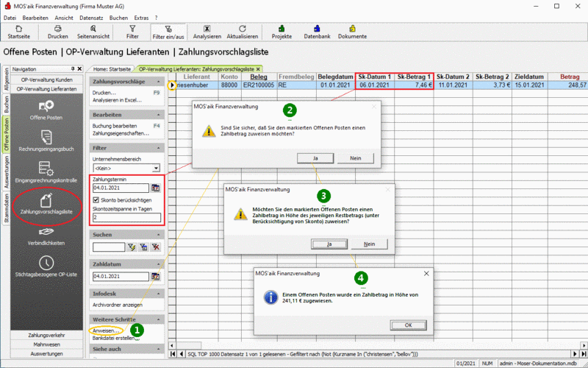Switch to Home: Startseite tab
This screenshot has height=368, width=588.
click(112, 69)
